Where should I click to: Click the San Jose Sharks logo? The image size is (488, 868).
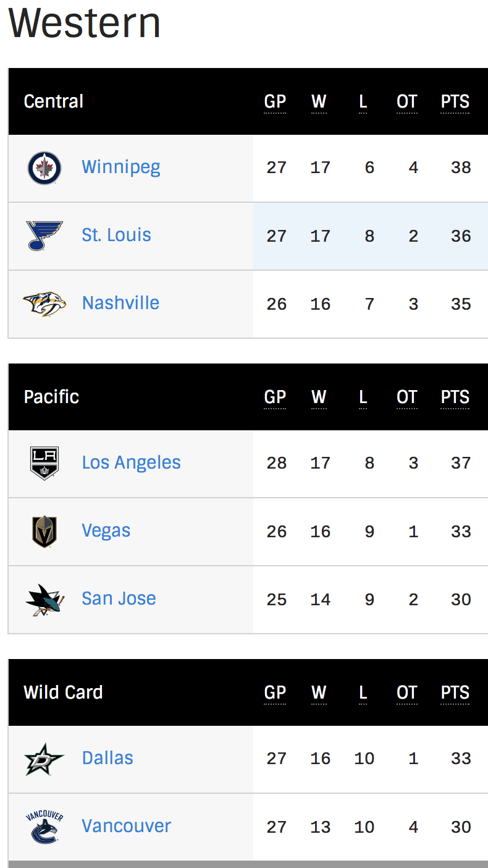(x=44, y=600)
